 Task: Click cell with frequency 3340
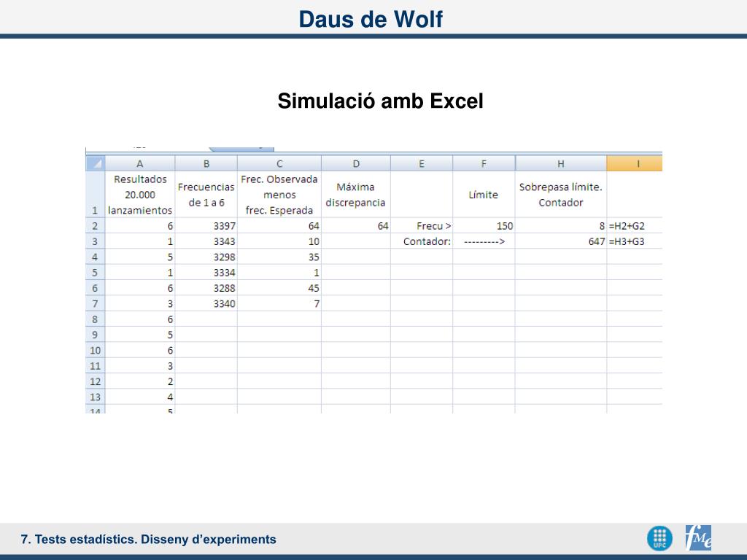coord(206,304)
